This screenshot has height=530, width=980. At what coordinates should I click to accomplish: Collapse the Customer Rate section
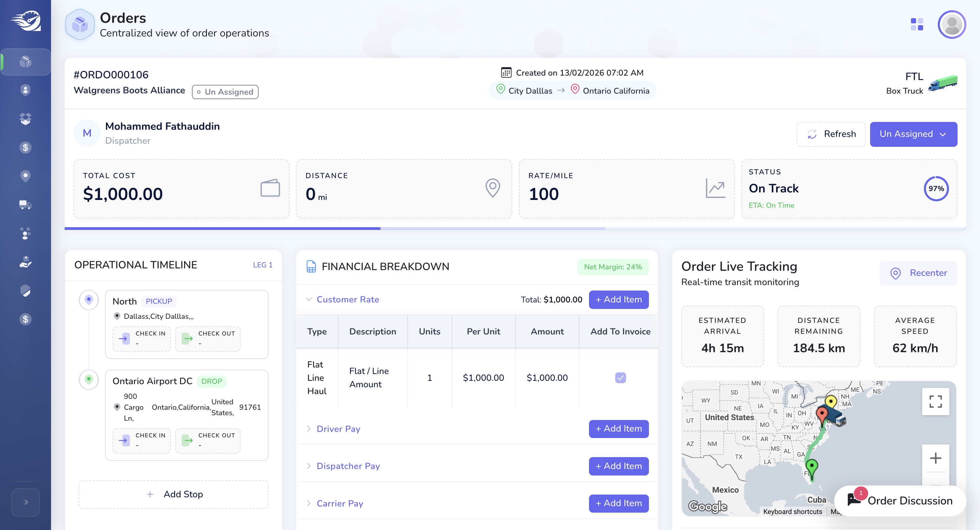pyautogui.click(x=343, y=300)
